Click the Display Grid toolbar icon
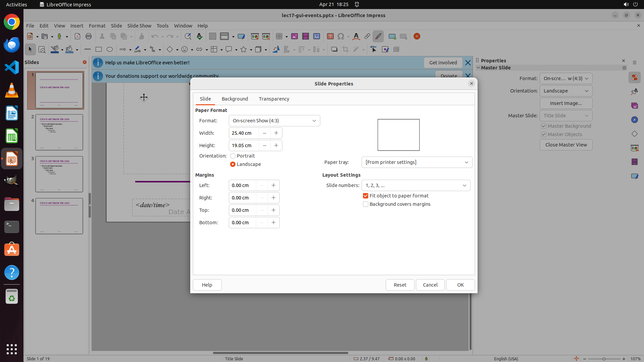 (213, 36)
